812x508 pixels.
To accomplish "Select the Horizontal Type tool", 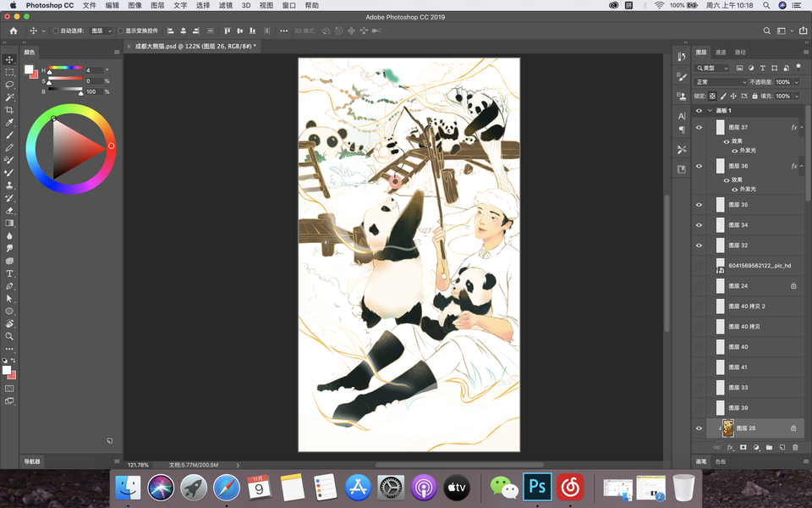I will click(9, 273).
